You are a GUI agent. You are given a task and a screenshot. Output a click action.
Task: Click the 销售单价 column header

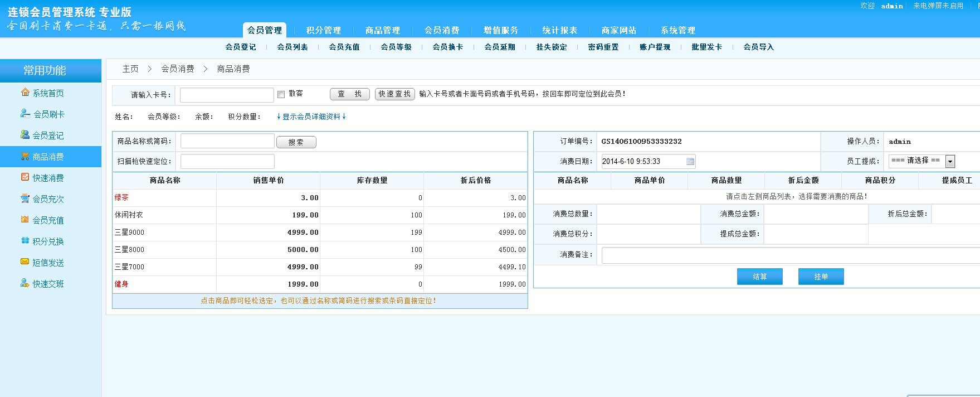point(269,181)
